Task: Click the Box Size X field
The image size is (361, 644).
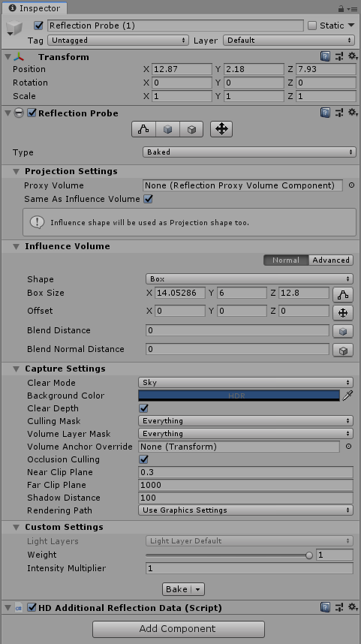Action: (180, 293)
